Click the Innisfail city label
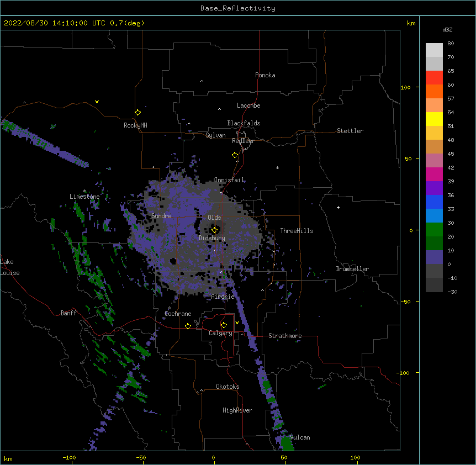Screen dimensions: 476x465 (x=229, y=180)
